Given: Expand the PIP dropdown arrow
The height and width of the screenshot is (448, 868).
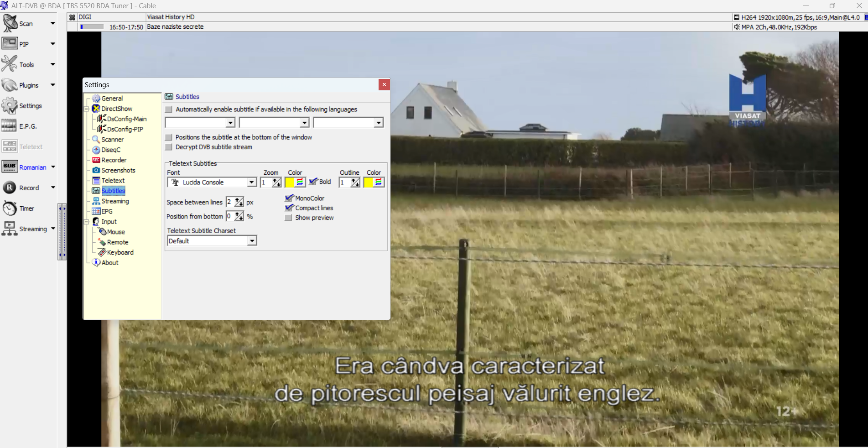Looking at the screenshot, I should (x=53, y=44).
